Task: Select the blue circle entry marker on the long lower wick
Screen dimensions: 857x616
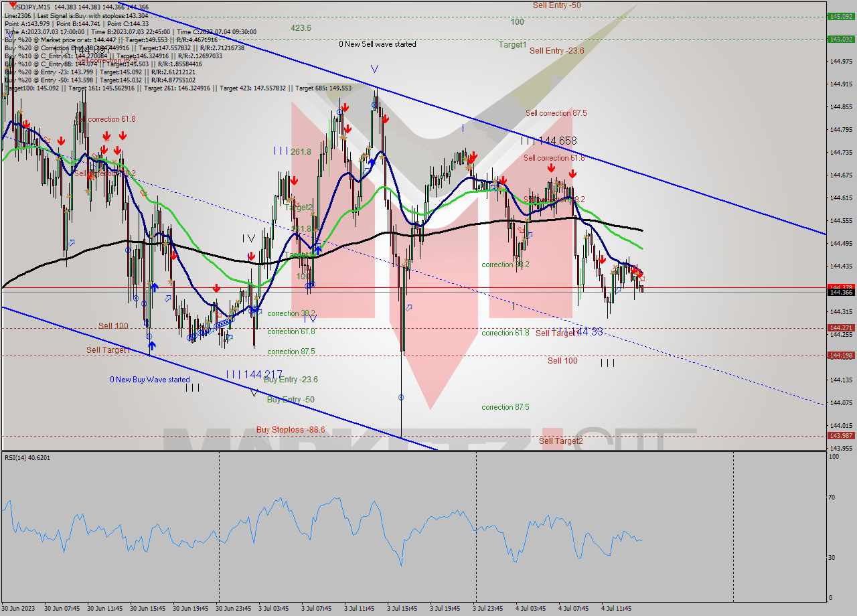Action: coord(400,396)
